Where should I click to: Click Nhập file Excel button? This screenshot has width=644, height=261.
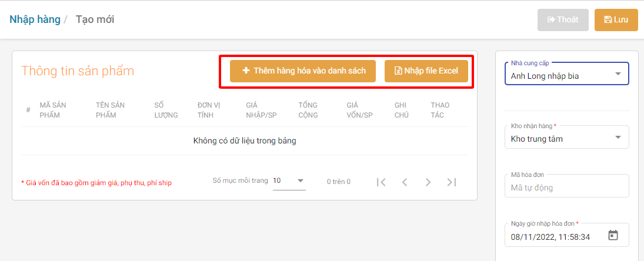(426, 71)
